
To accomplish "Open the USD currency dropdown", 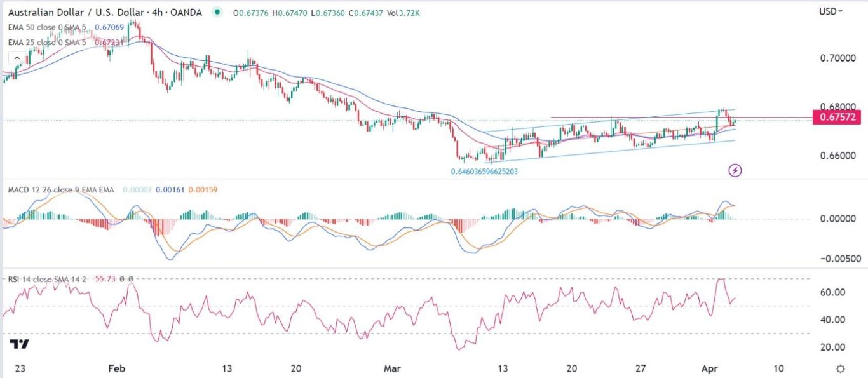I will point(831,11).
